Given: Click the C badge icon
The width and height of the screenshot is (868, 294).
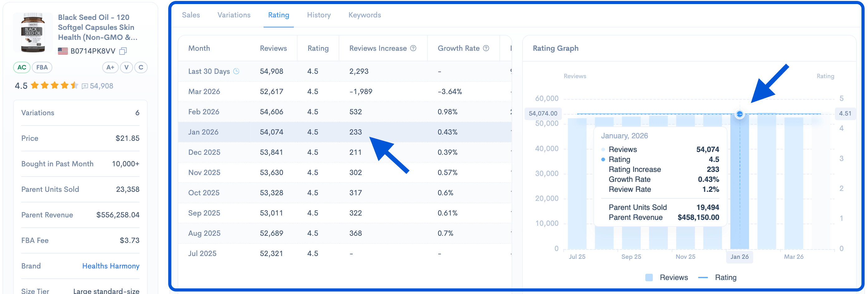Looking at the screenshot, I should point(141,67).
